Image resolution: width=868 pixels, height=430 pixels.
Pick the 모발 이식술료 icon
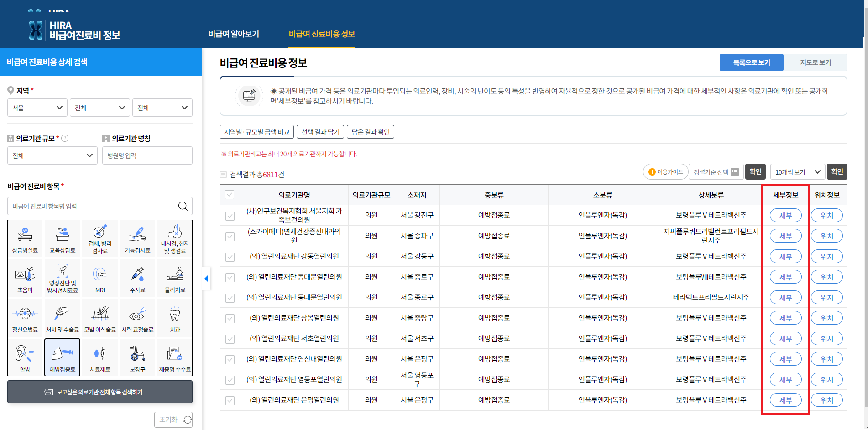coord(100,319)
